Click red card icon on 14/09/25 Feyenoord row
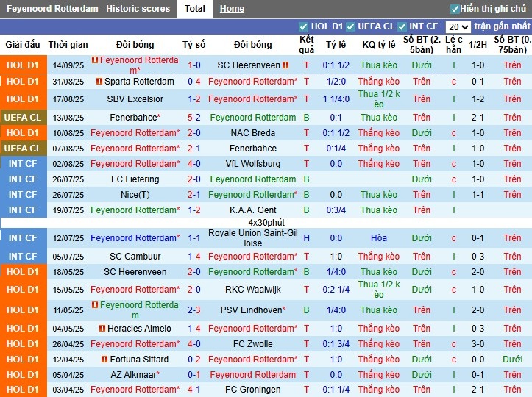 [x=95, y=60]
